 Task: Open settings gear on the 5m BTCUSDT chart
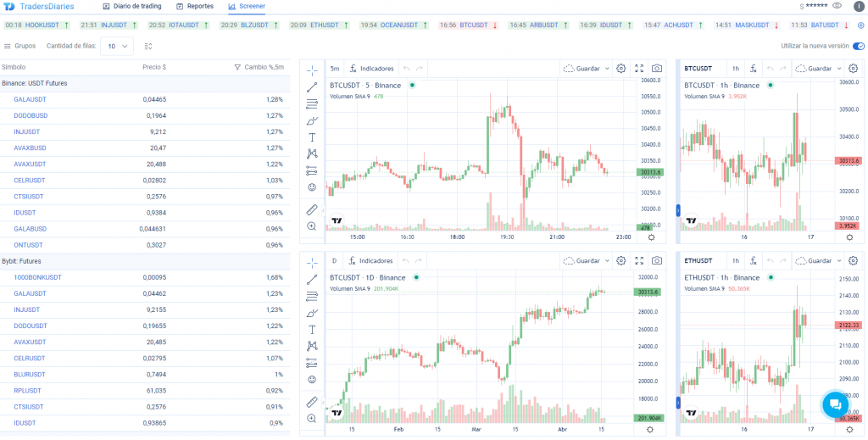point(621,68)
